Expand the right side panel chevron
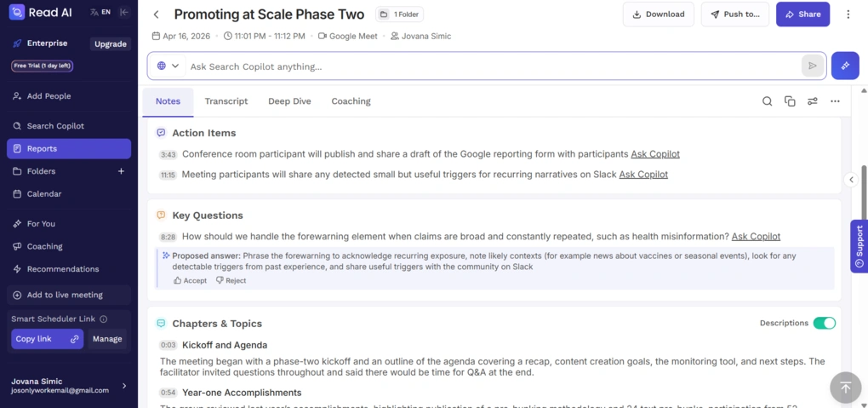This screenshot has width=868, height=408. pyautogui.click(x=850, y=180)
